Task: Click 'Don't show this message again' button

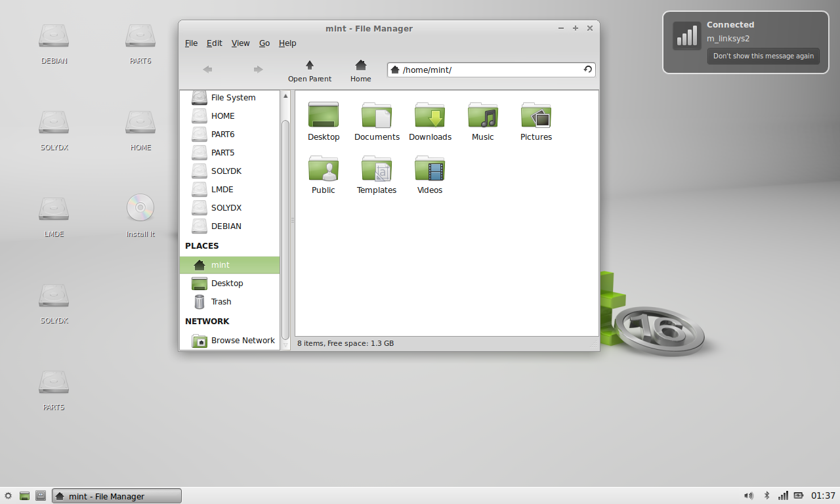Action: pyautogui.click(x=763, y=56)
